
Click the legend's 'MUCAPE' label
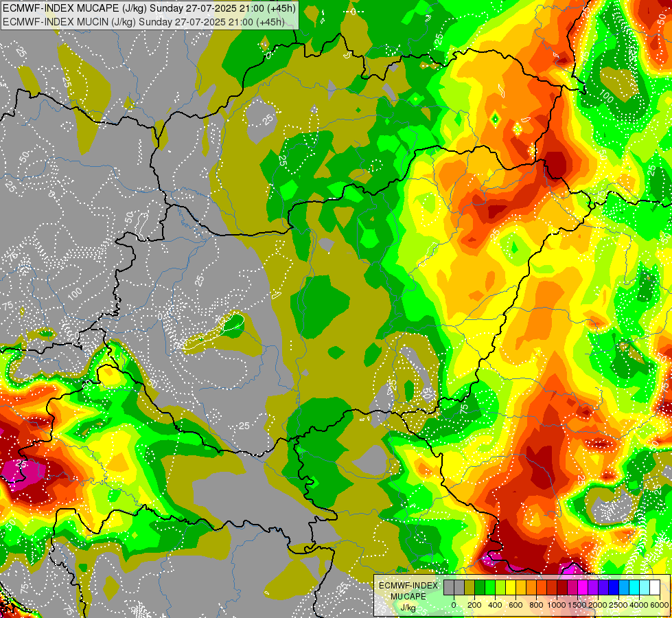coord(408,597)
